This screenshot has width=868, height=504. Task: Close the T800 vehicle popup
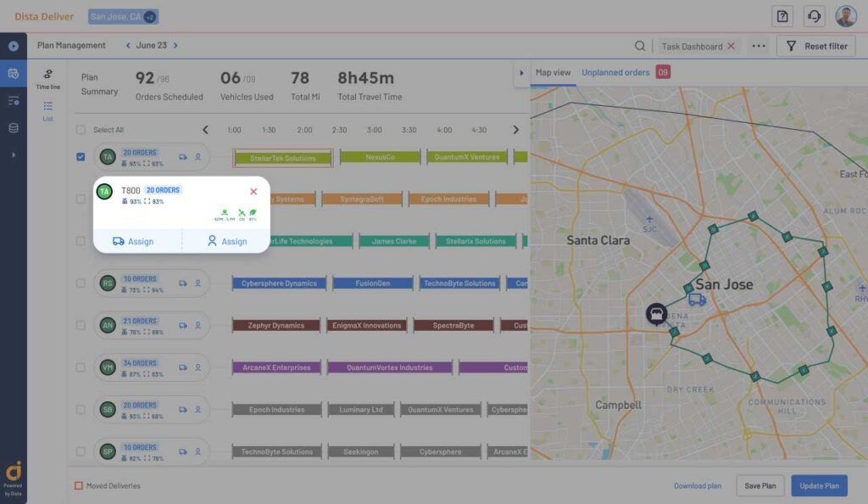pos(253,192)
